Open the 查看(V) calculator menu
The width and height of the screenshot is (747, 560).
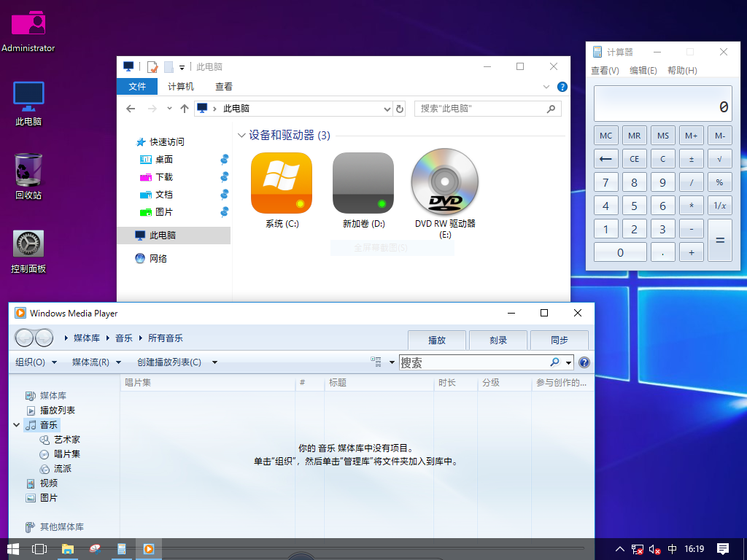pyautogui.click(x=605, y=71)
